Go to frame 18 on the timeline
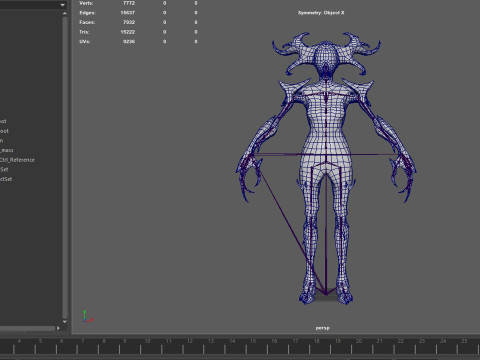 click(317, 341)
